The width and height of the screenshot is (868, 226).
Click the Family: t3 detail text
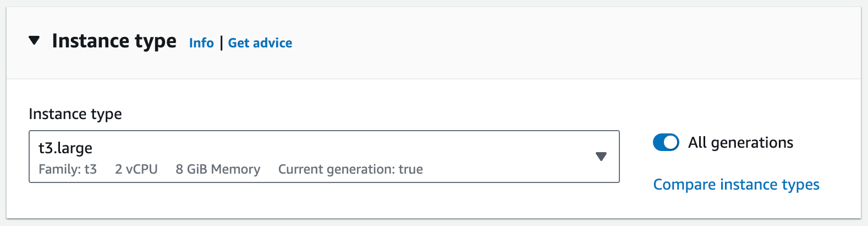(x=68, y=169)
